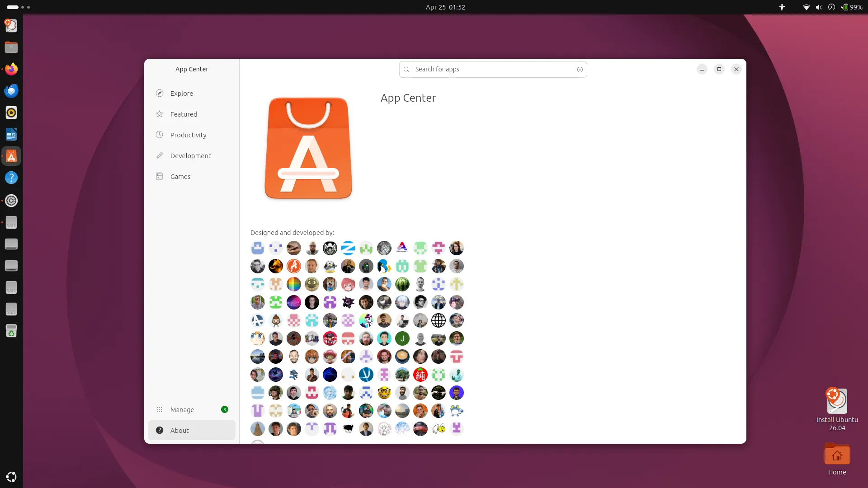Open the Development category
This screenshot has height=488, width=868.
point(191,155)
